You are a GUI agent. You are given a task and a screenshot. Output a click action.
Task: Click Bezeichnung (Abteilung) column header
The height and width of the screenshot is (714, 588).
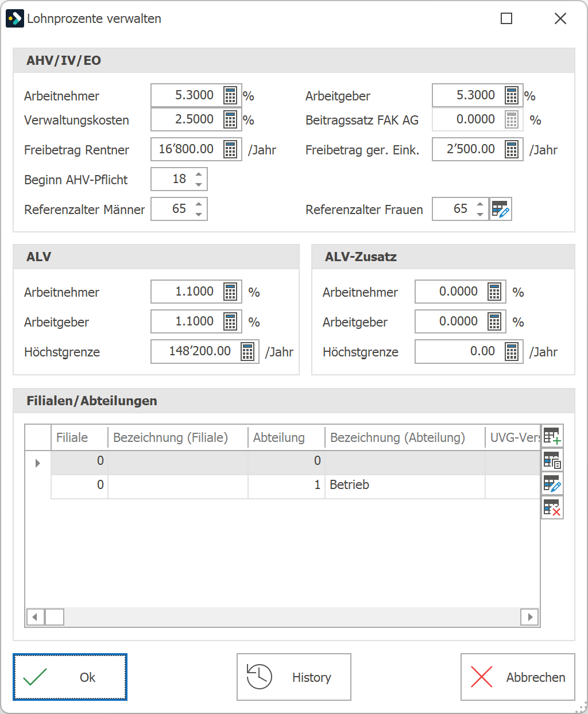pyautogui.click(x=405, y=437)
